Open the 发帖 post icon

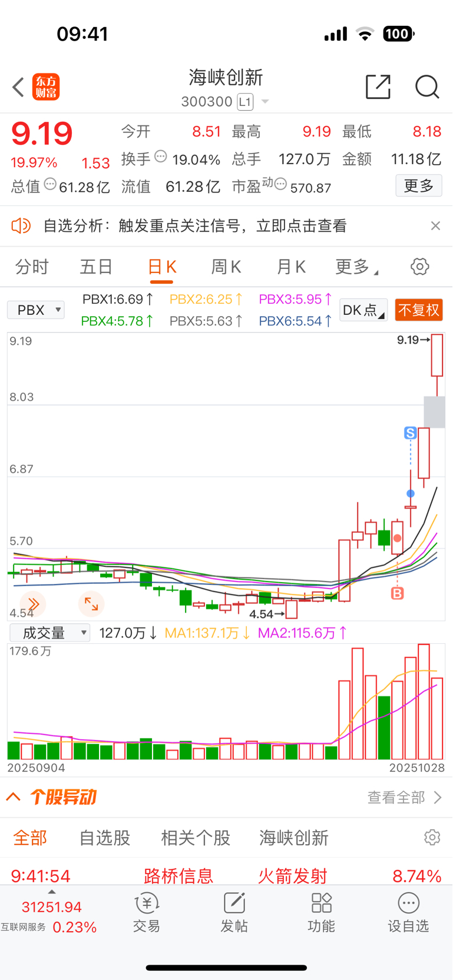click(234, 913)
